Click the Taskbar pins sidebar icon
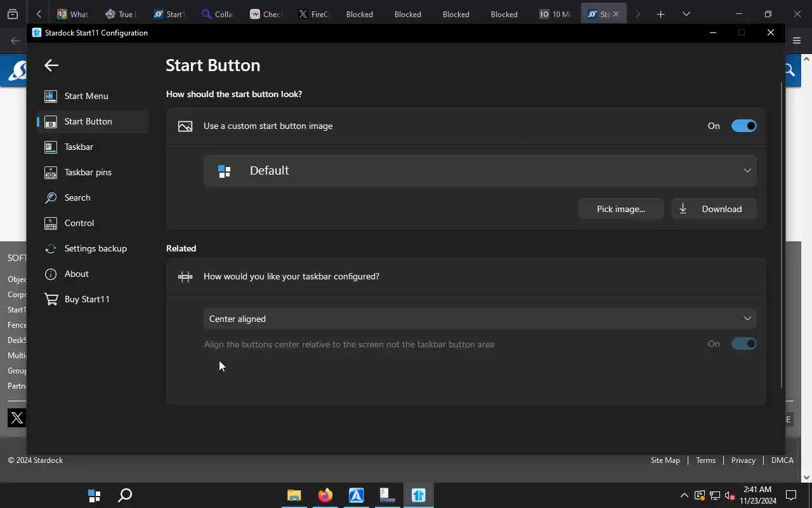This screenshot has width=812, height=508. pyautogui.click(x=51, y=172)
